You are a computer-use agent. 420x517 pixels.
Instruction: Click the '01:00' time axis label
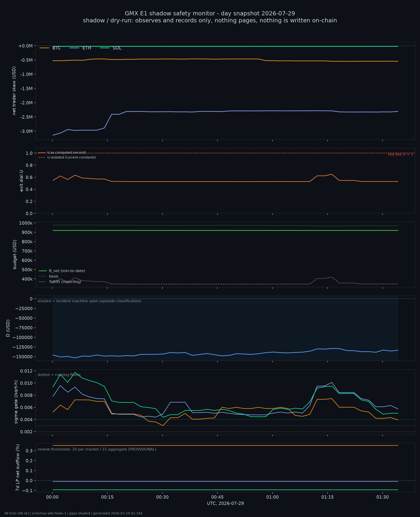click(x=272, y=497)
